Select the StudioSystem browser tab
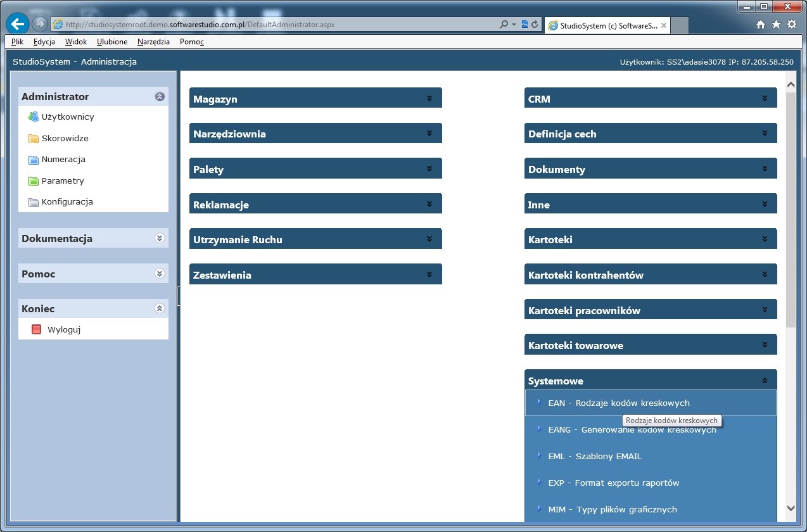This screenshot has height=532, width=807. point(608,25)
